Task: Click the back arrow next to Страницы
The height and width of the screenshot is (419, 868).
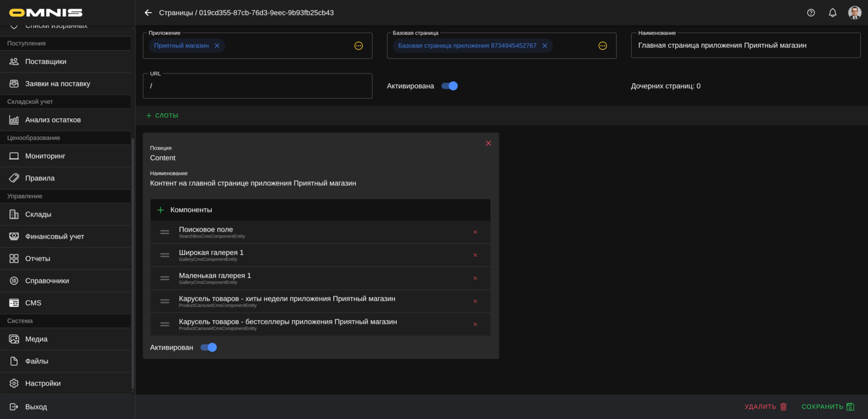Action: 148,13
